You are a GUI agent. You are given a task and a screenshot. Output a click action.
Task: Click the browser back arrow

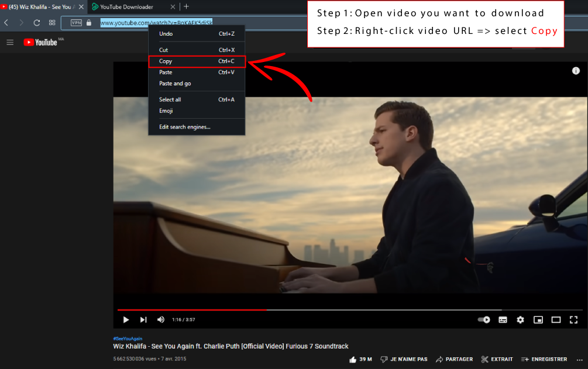tap(6, 22)
